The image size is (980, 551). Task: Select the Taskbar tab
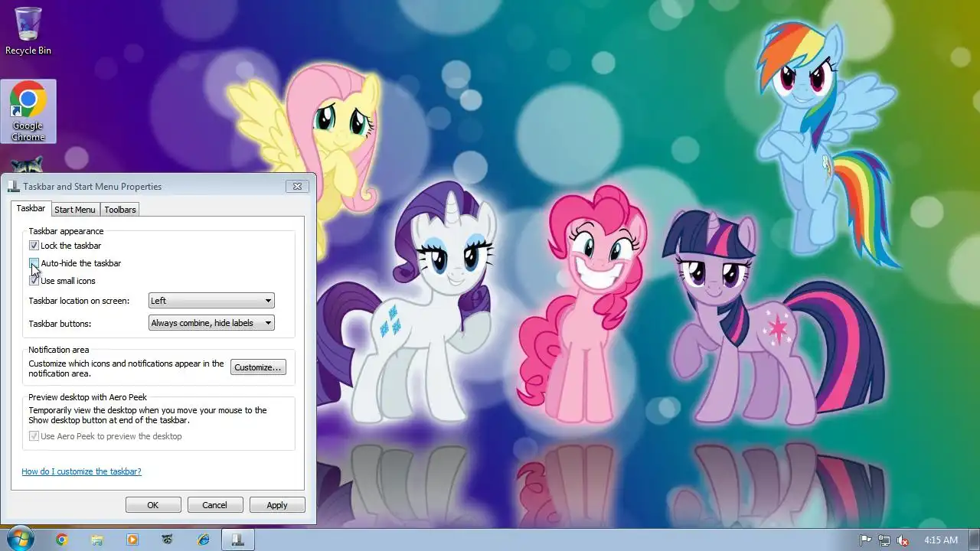31,208
